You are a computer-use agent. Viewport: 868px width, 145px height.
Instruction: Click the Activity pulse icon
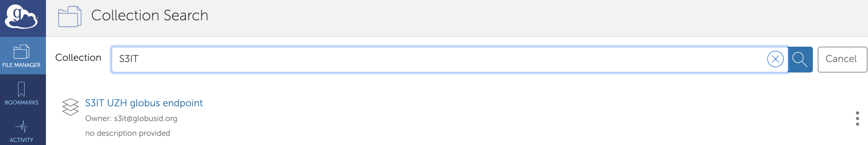(x=21, y=127)
